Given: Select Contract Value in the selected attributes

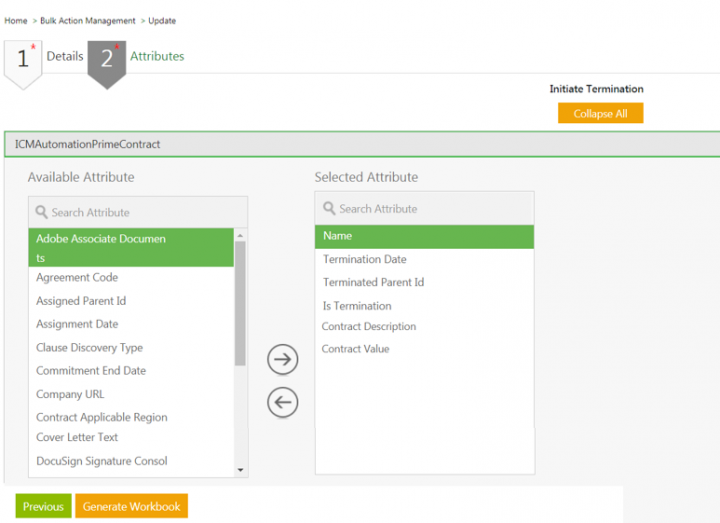Looking at the screenshot, I should pyautogui.click(x=355, y=349).
